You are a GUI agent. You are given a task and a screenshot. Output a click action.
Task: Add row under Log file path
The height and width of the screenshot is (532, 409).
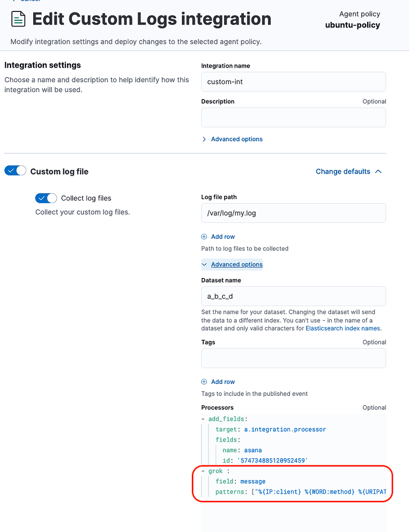[x=222, y=237]
